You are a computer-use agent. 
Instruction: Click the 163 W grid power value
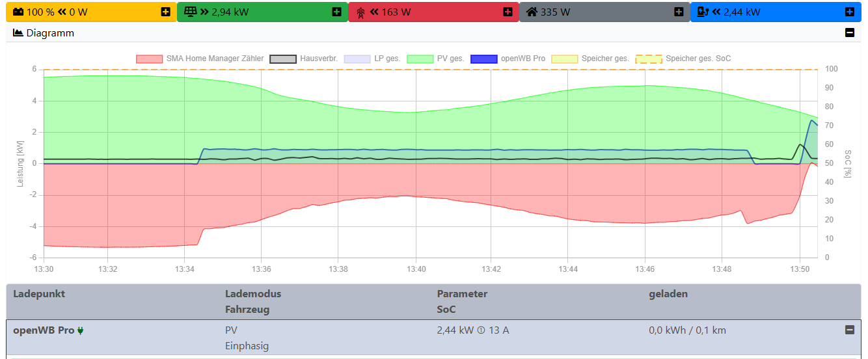[396, 12]
